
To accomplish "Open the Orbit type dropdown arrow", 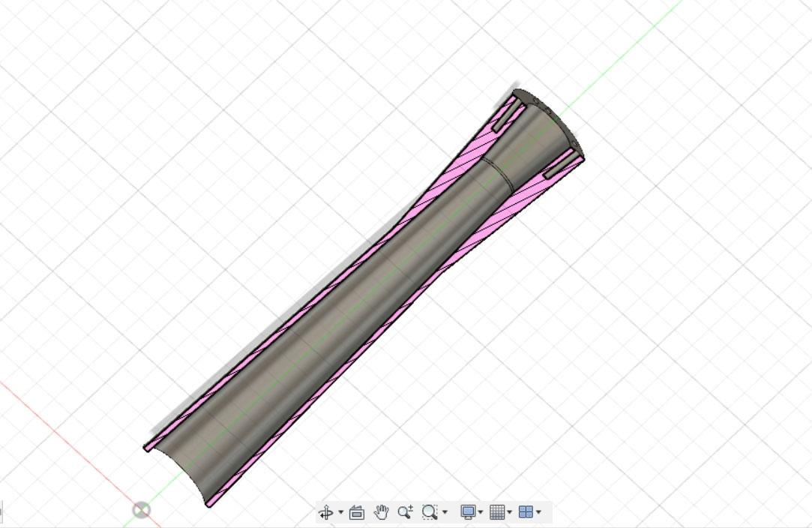I will click(x=340, y=512).
